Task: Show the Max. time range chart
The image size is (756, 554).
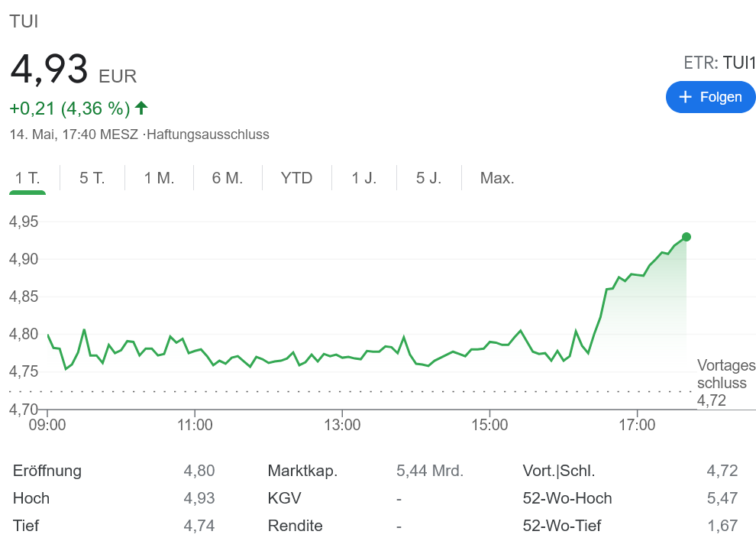Action: pyautogui.click(x=497, y=178)
